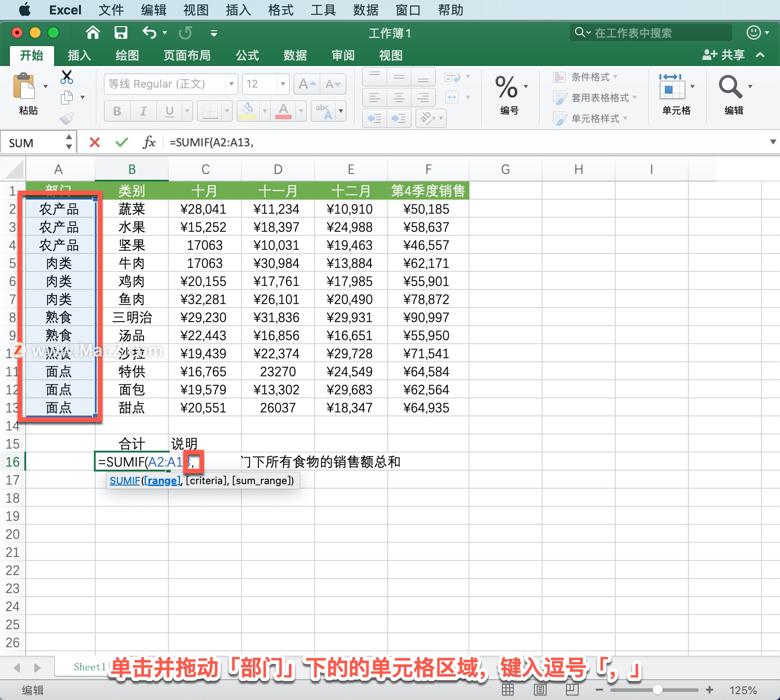
Task: Click the SUMIF link in formula tooltip
Action: [x=125, y=481]
